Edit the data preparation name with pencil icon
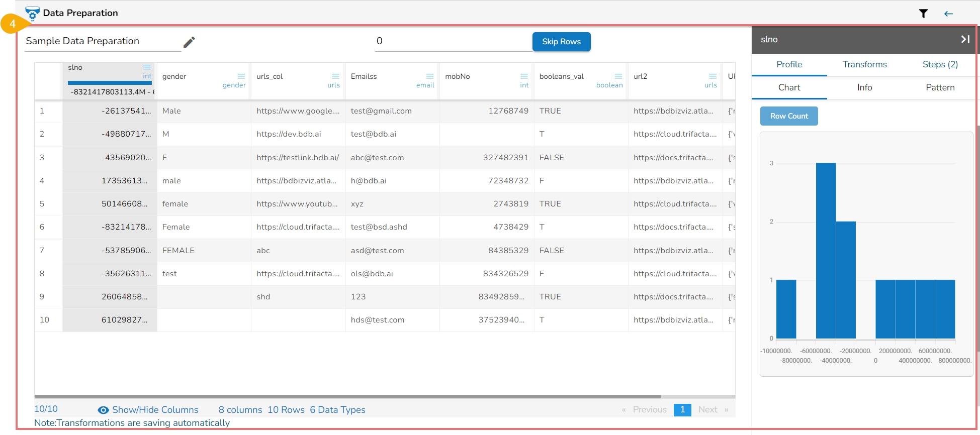The image size is (980, 435). [x=189, y=42]
